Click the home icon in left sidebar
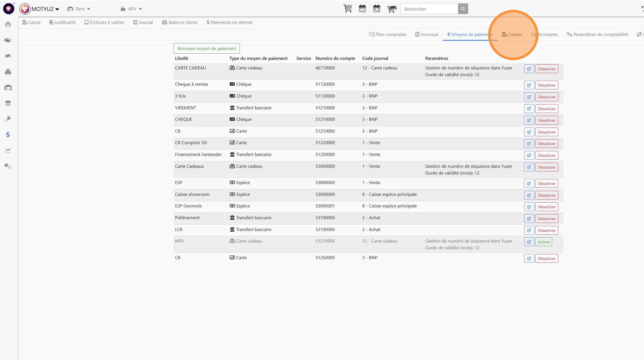 coord(8,24)
